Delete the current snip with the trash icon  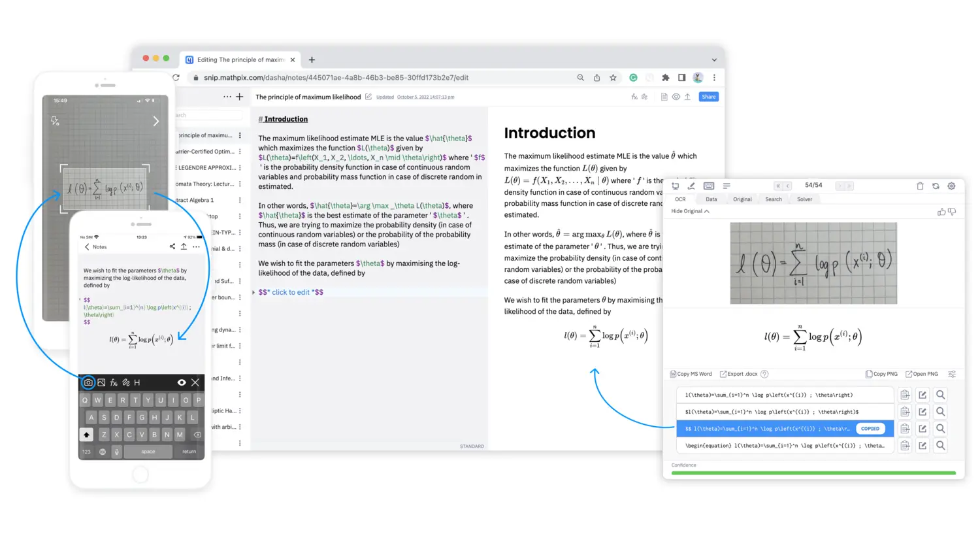point(920,186)
